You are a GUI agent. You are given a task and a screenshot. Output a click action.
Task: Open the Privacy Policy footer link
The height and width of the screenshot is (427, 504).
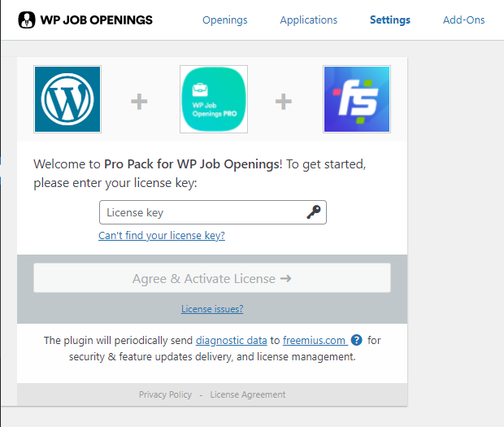coord(165,394)
